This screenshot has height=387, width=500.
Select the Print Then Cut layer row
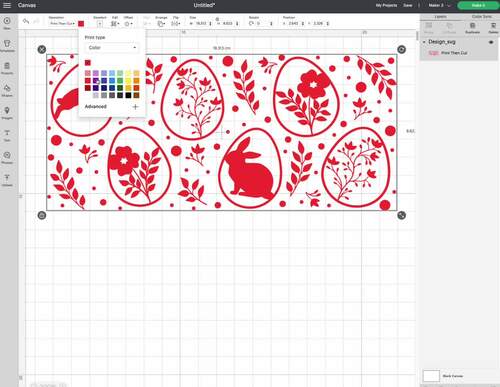[459, 53]
